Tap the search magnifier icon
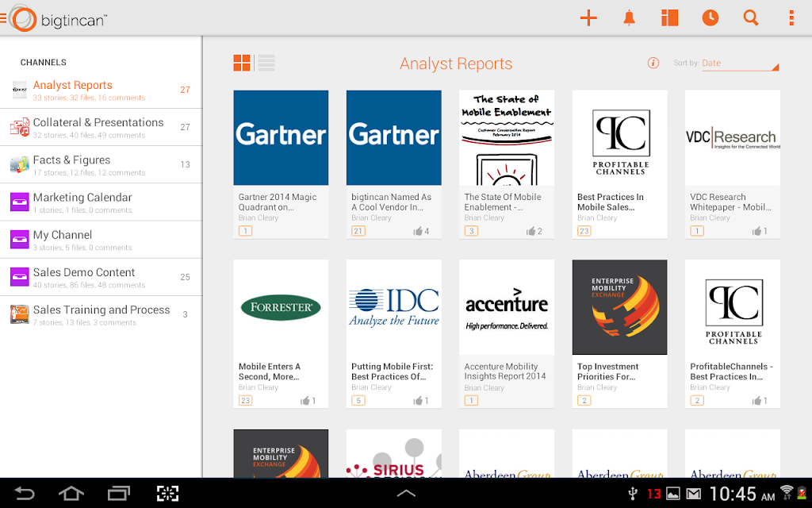This screenshot has height=508, width=812. tap(751, 18)
